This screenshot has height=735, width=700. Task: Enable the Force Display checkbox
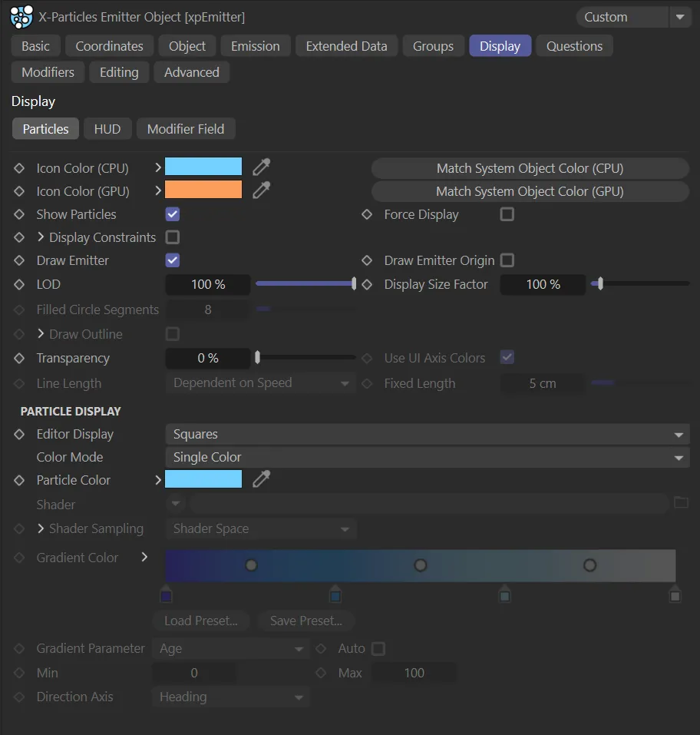point(507,214)
